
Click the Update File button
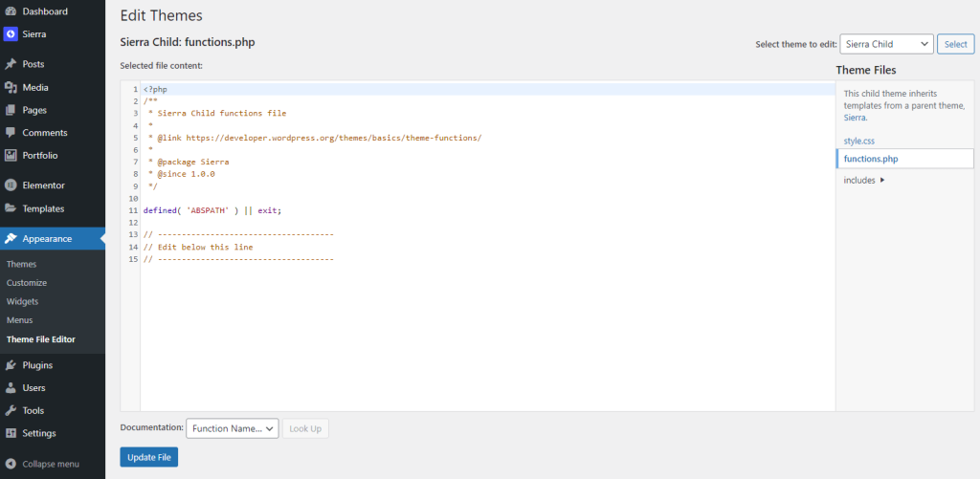tap(148, 457)
